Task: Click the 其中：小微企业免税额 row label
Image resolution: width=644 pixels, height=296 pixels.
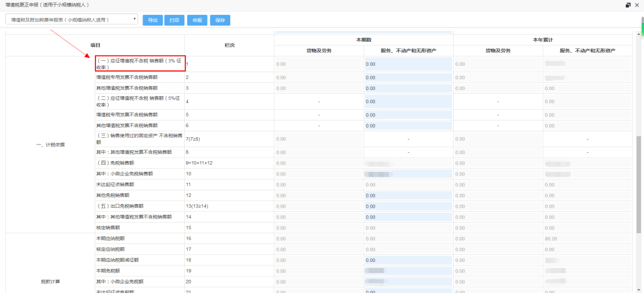Action: click(x=119, y=281)
